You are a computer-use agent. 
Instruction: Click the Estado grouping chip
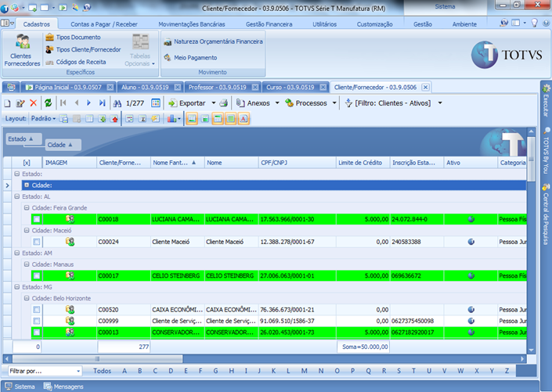(x=24, y=139)
